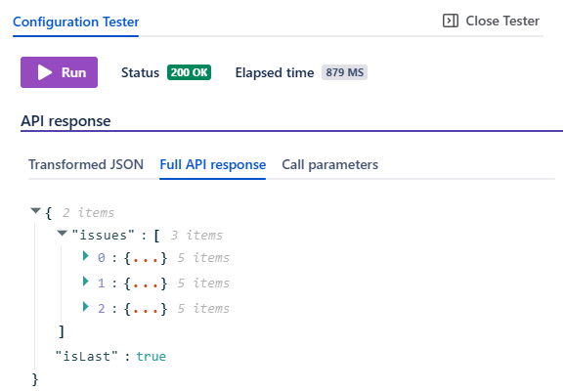Expand issue item 0 arrow
This screenshot has height=392, width=565.
(x=86, y=256)
